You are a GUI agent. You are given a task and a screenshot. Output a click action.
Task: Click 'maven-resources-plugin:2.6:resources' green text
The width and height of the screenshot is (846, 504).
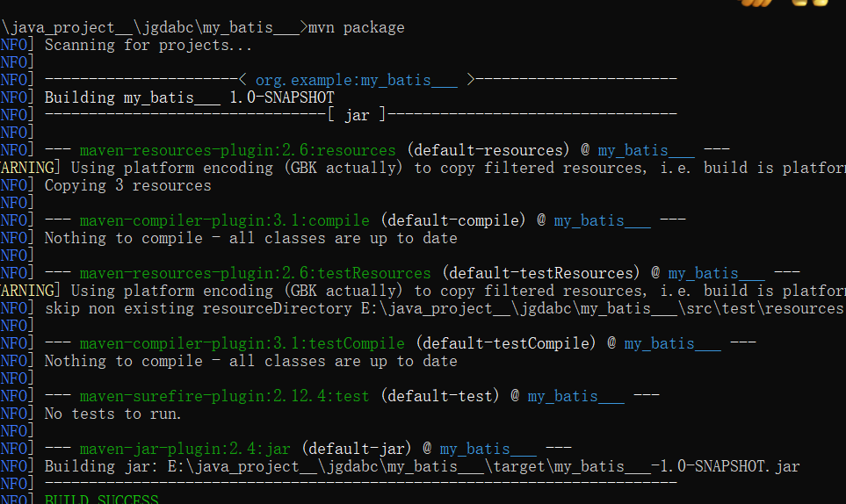[238, 150]
